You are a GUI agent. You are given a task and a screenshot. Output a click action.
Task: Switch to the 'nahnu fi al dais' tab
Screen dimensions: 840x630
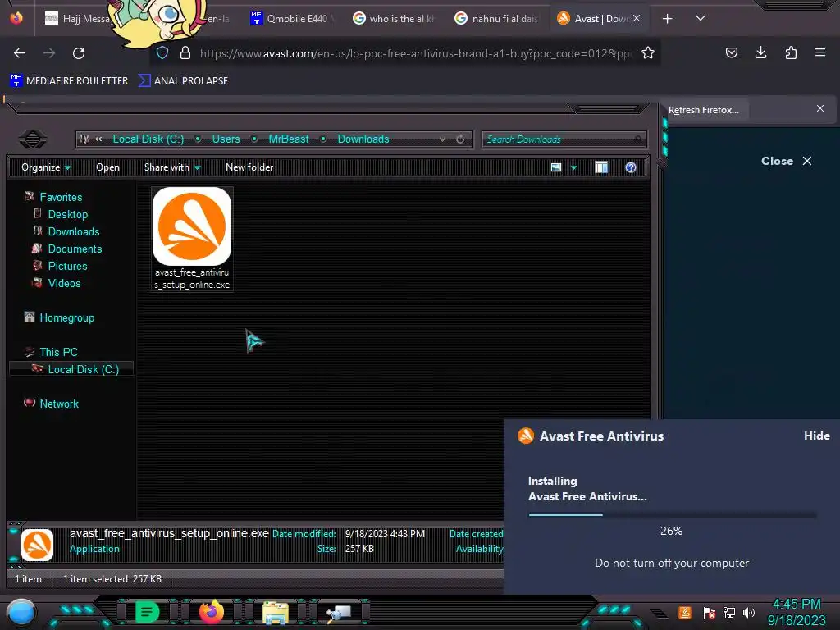(497, 19)
